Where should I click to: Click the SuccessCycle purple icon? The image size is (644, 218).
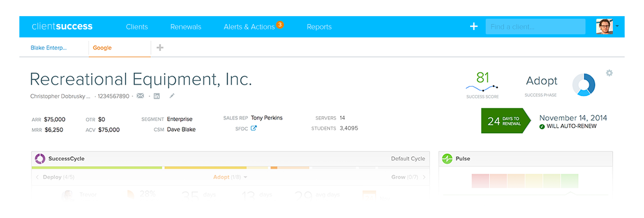pos(40,159)
